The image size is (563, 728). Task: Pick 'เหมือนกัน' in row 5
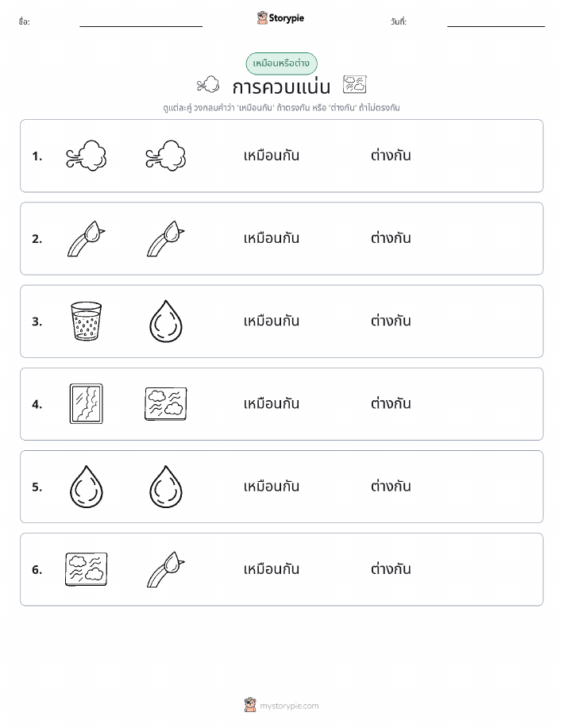coord(272,486)
